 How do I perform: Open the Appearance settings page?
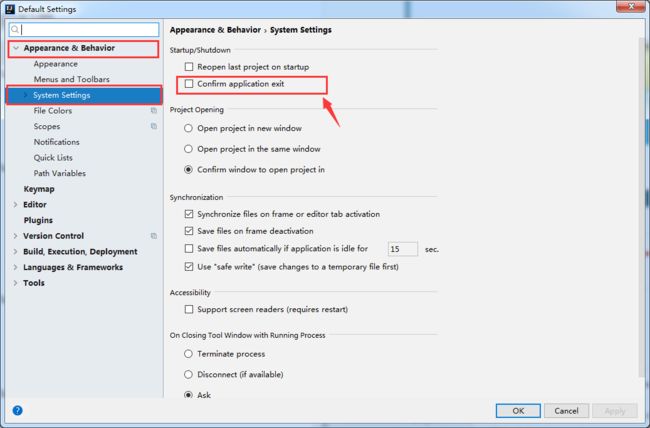click(56, 64)
